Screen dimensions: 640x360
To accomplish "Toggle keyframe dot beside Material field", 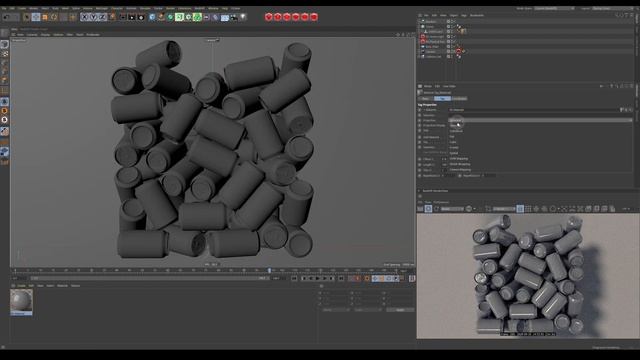I will click(x=420, y=110).
